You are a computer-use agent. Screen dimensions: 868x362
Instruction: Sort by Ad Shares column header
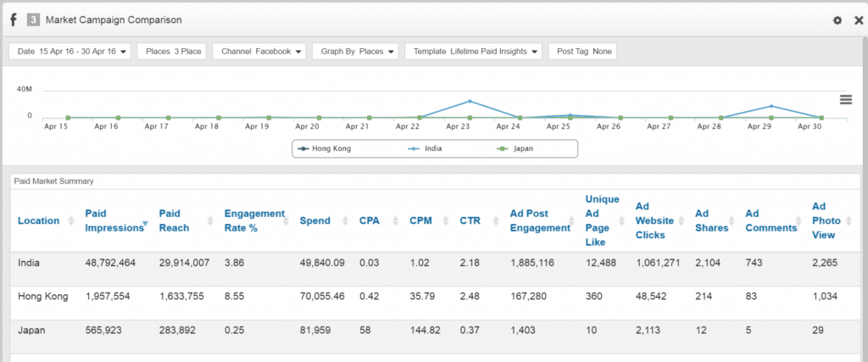pos(711,221)
